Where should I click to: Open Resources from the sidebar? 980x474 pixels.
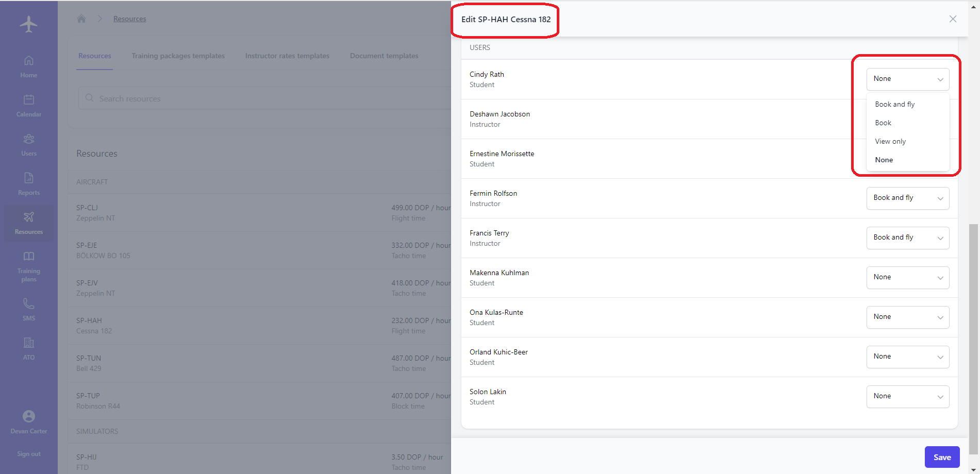point(29,223)
